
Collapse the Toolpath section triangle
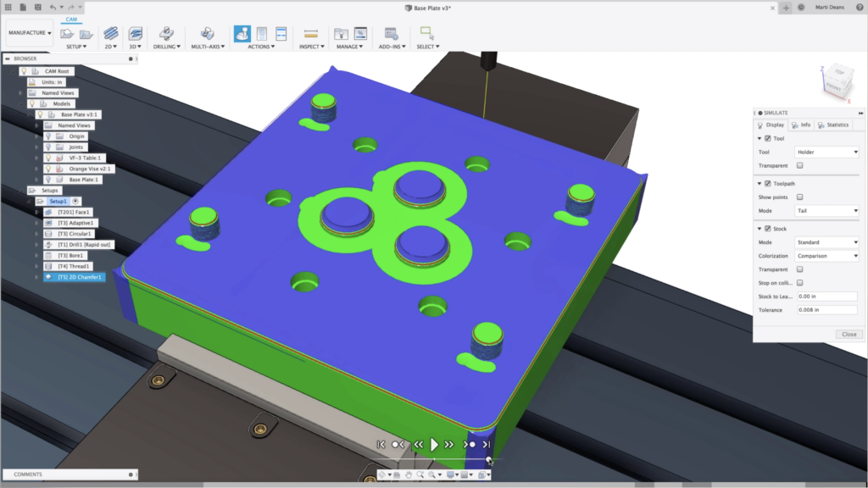click(759, 183)
